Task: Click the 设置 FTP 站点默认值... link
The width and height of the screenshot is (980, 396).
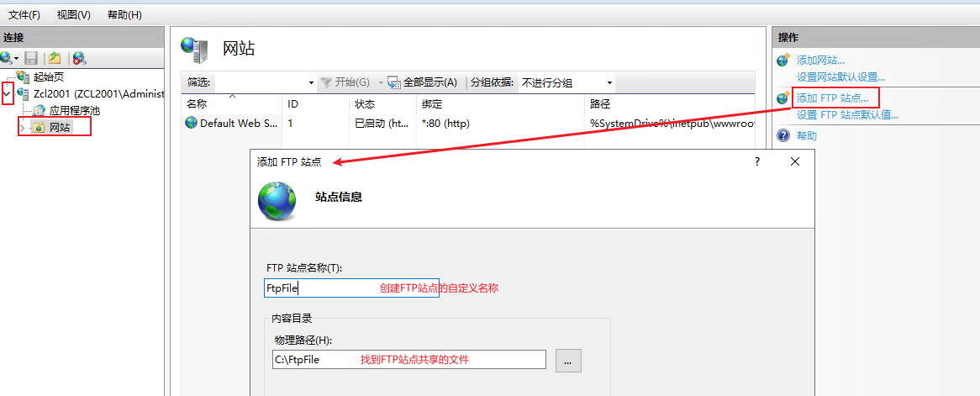Action: 847,115
